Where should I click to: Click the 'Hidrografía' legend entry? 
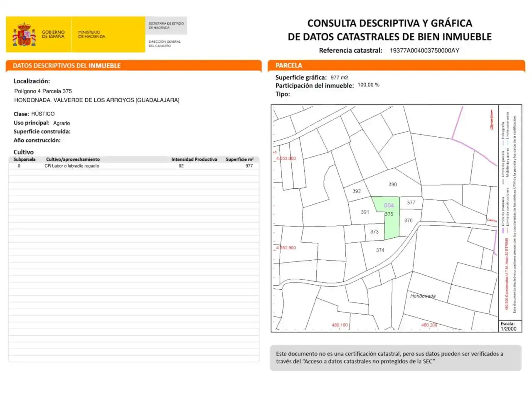(503, 131)
